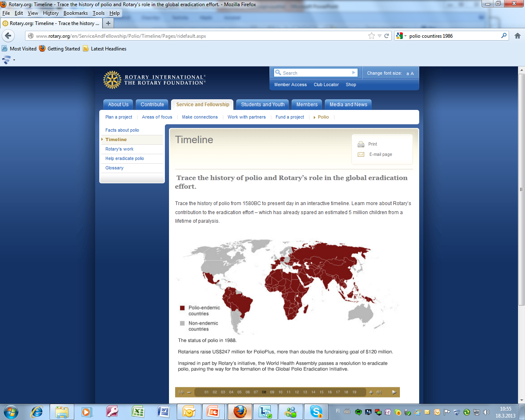The height and width of the screenshot is (420, 525).
Task: Jump to the last timeline entry
Action: pos(379,392)
